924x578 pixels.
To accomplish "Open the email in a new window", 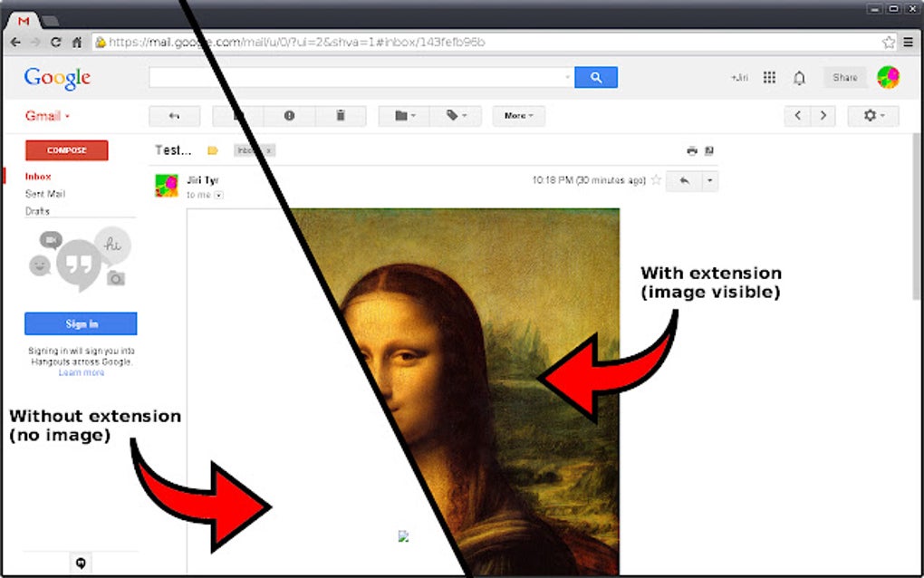I will 708,150.
